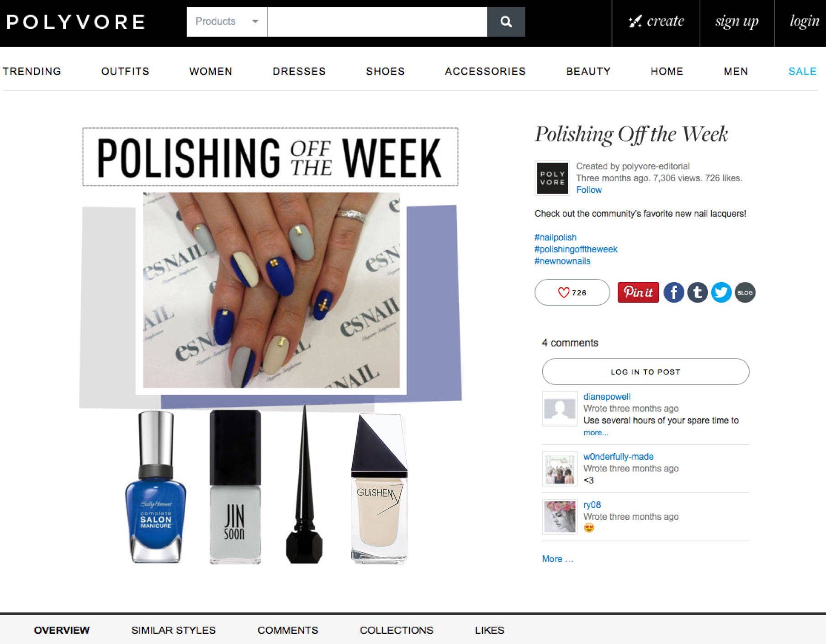Open the BEAUTY navigation menu

[x=588, y=71]
